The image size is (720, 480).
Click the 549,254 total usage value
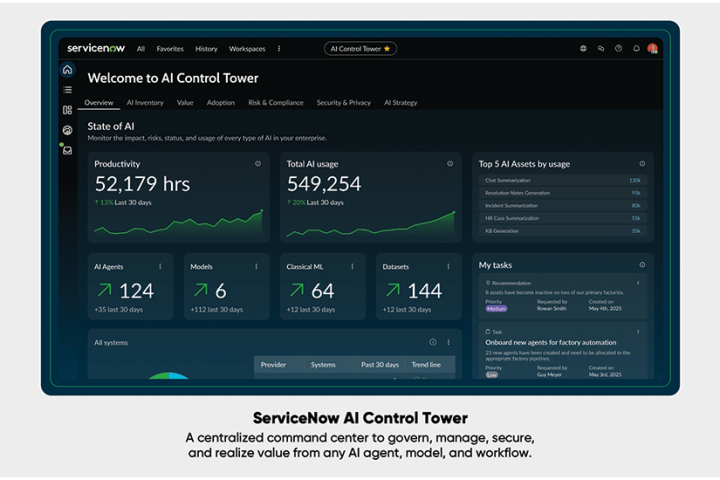point(324,184)
